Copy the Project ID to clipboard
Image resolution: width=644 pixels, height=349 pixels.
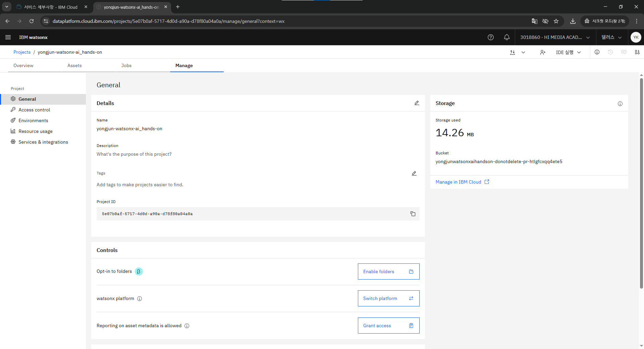point(413,214)
